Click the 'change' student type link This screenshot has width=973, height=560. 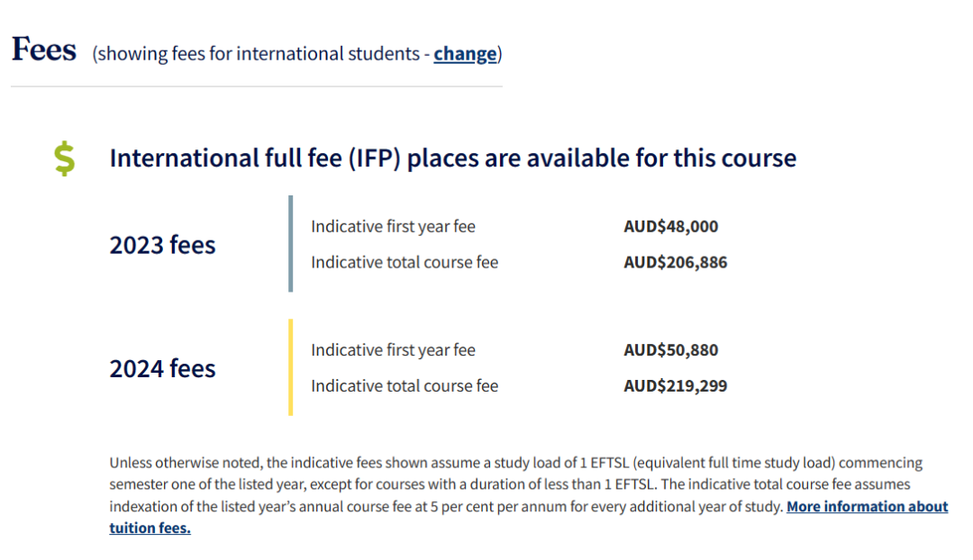click(x=465, y=54)
